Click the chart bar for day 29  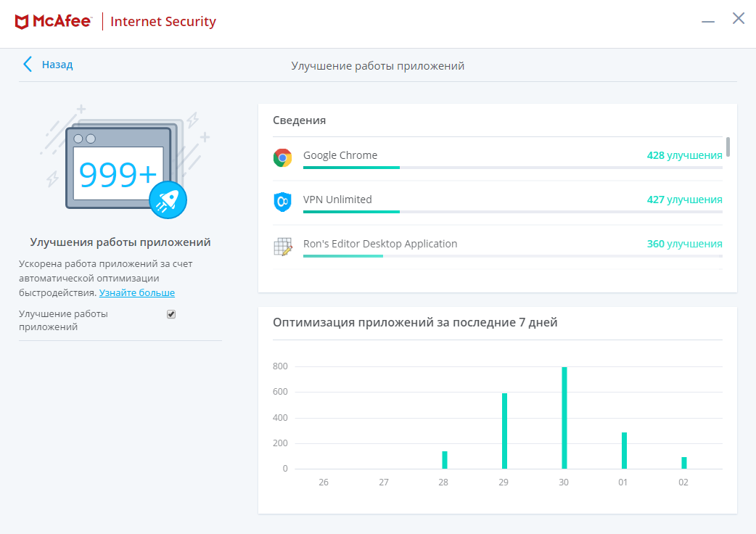tap(504, 431)
